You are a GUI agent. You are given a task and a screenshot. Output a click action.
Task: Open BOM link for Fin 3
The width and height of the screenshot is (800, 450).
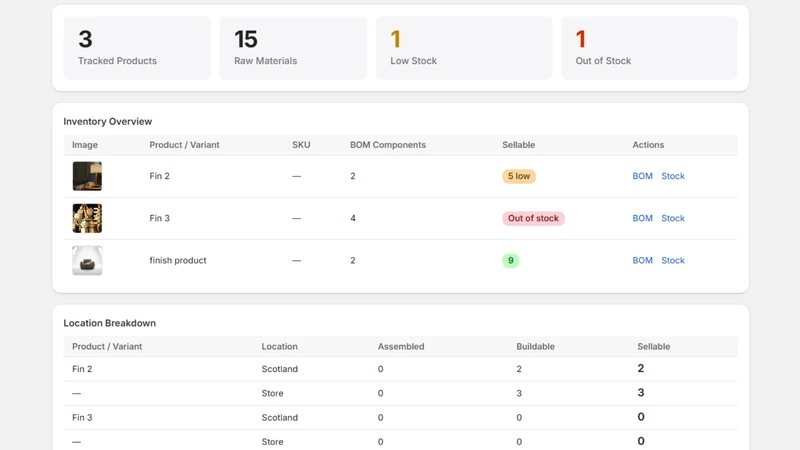click(642, 218)
